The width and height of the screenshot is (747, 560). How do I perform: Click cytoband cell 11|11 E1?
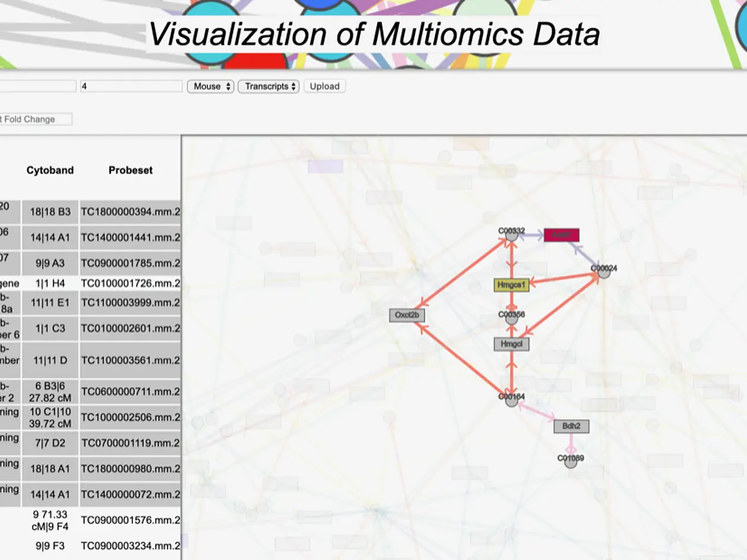click(50, 303)
